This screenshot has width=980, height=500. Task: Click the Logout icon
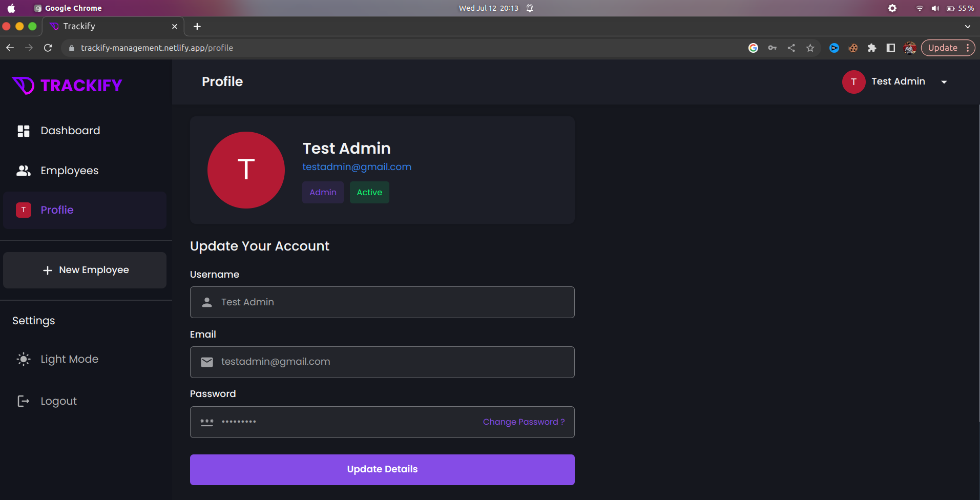click(24, 401)
